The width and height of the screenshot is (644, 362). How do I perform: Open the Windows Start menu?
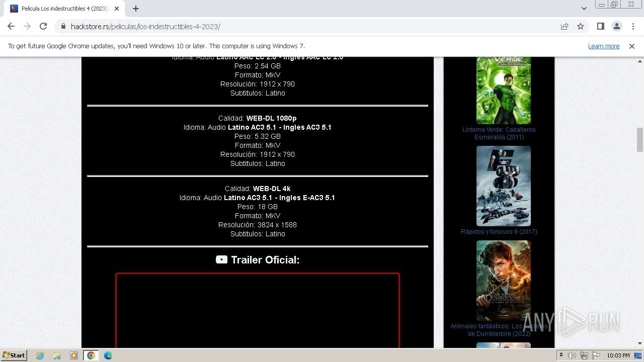[x=14, y=355]
